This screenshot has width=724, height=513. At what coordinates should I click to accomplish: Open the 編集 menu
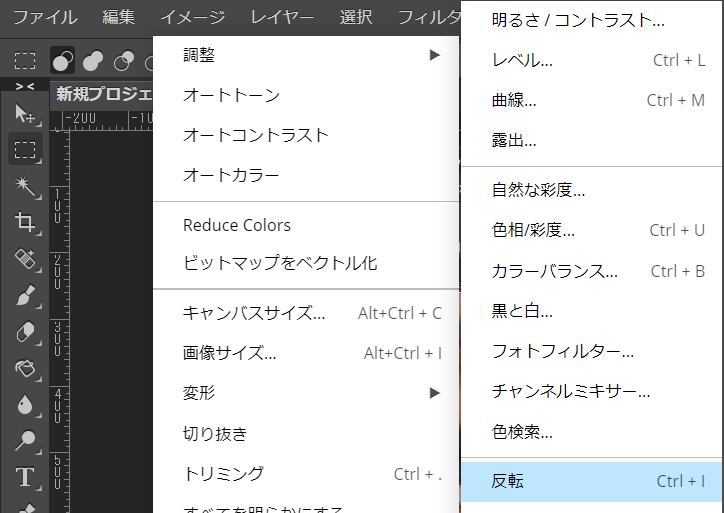(x=119, y=18)
